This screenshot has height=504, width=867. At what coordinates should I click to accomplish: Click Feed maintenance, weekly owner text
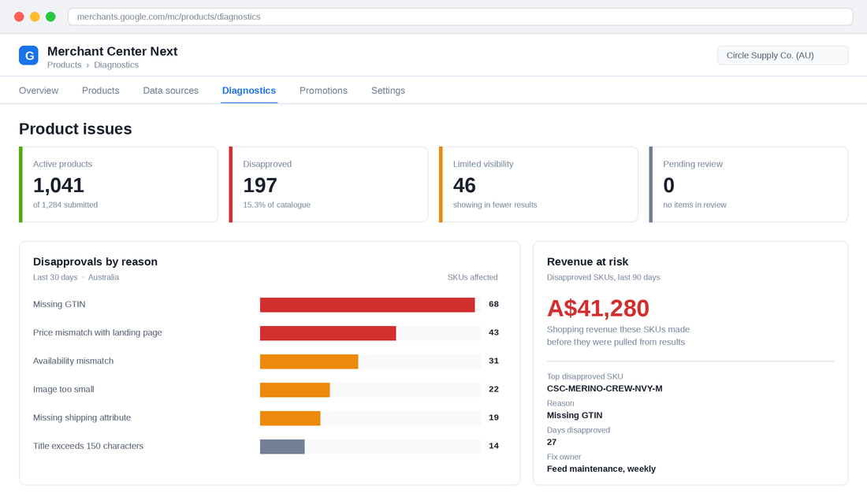[x=601, y=469]
